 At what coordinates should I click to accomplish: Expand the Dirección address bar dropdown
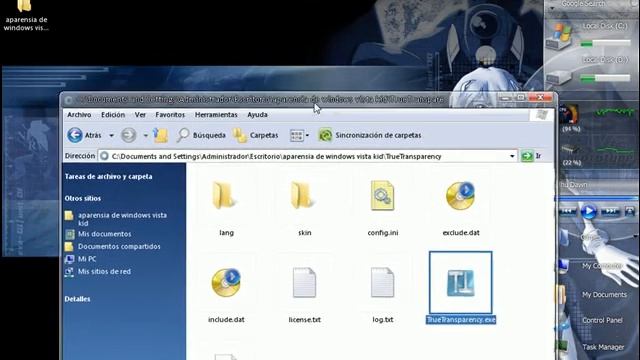(x=512, y=156)
